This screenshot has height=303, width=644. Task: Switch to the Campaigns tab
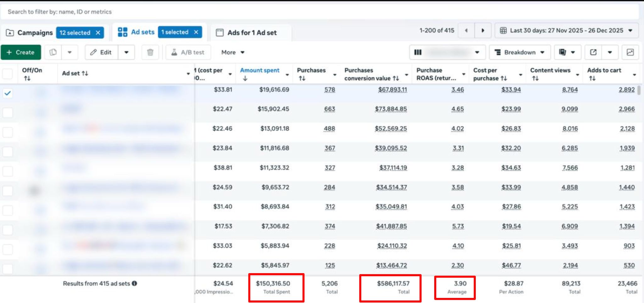(35, 32)
